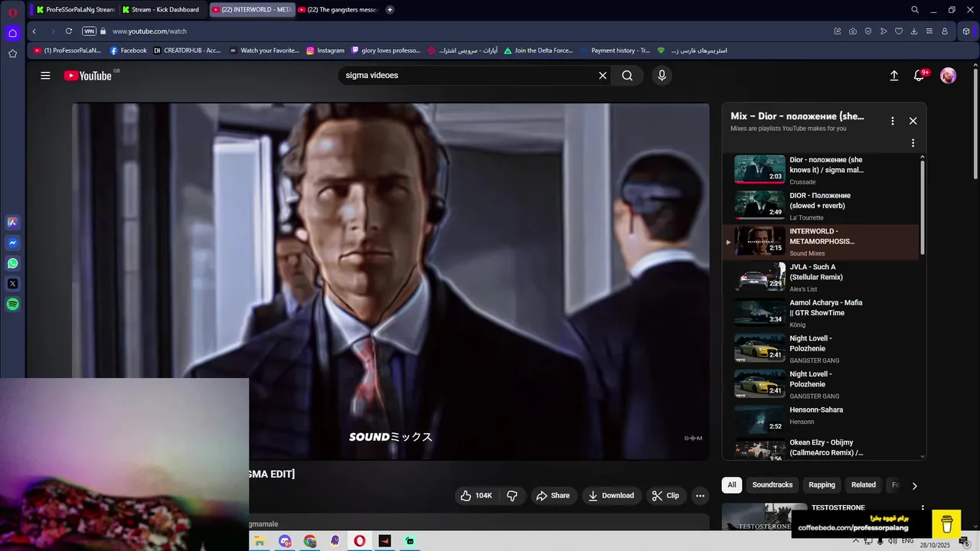Open Opera sidebar home icon
The image size is (980, 551).
pos(12,33)
